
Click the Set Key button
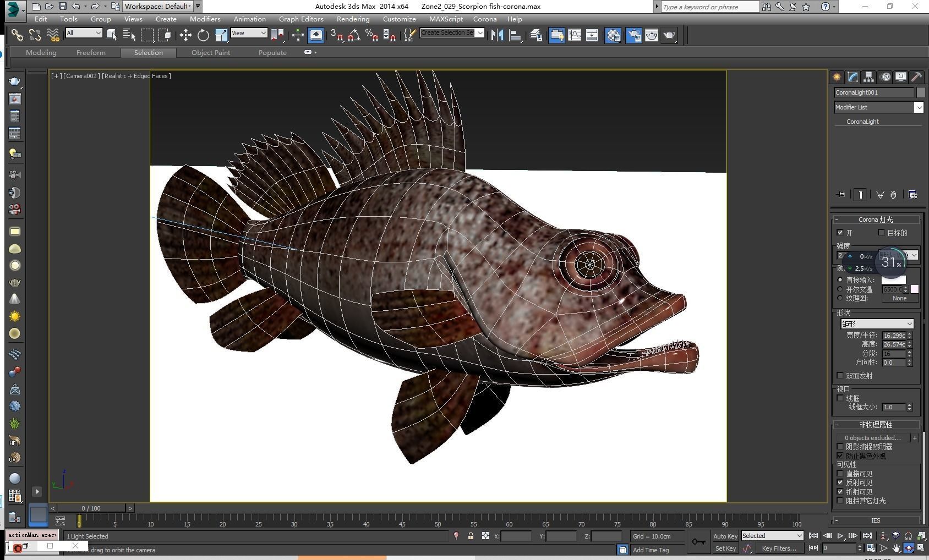tap(725, 548)
